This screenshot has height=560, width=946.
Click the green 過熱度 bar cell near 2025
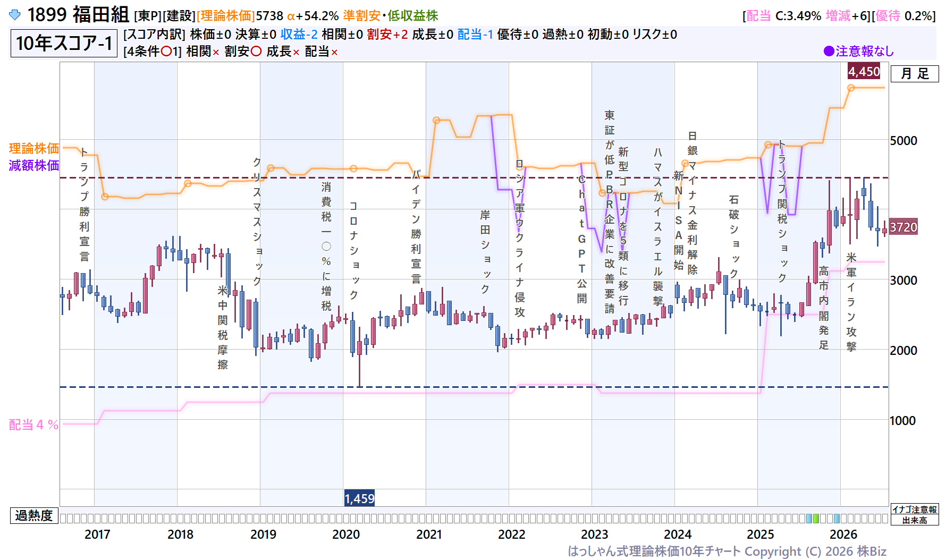816,518
